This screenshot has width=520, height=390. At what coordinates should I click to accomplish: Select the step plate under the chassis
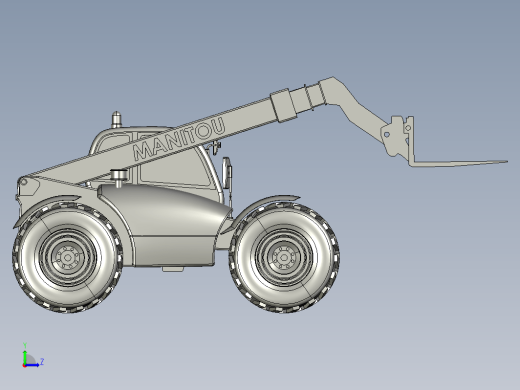(x=173, y=269)
